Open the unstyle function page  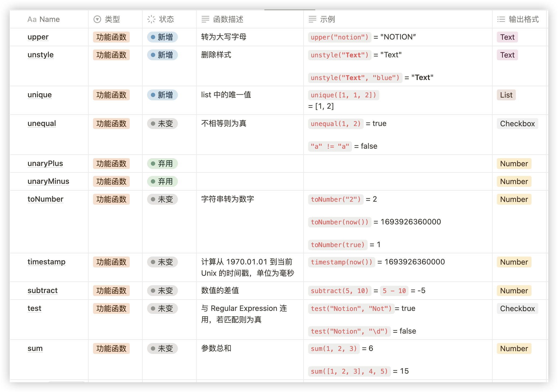point(41,55)
